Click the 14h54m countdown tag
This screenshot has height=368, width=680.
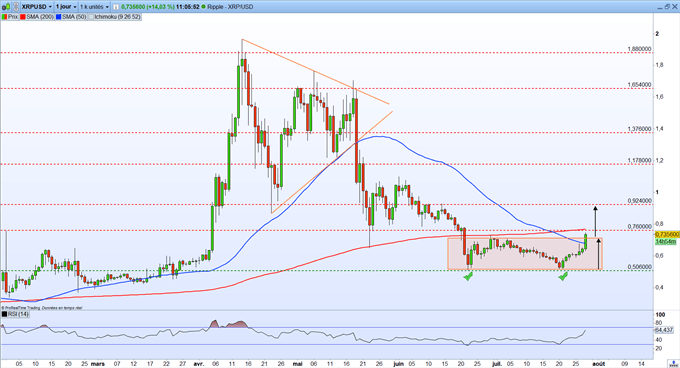click(x=666, y=241)
